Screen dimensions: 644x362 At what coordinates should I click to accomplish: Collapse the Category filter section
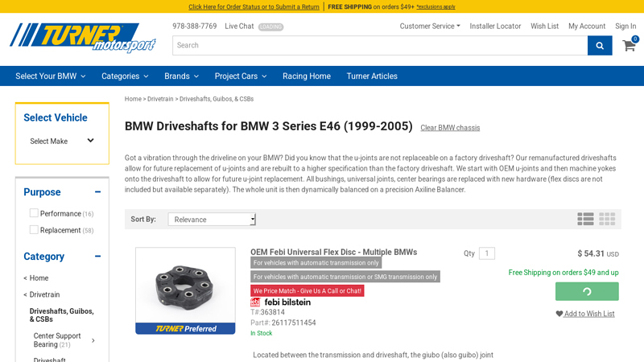tap(97, 256)
